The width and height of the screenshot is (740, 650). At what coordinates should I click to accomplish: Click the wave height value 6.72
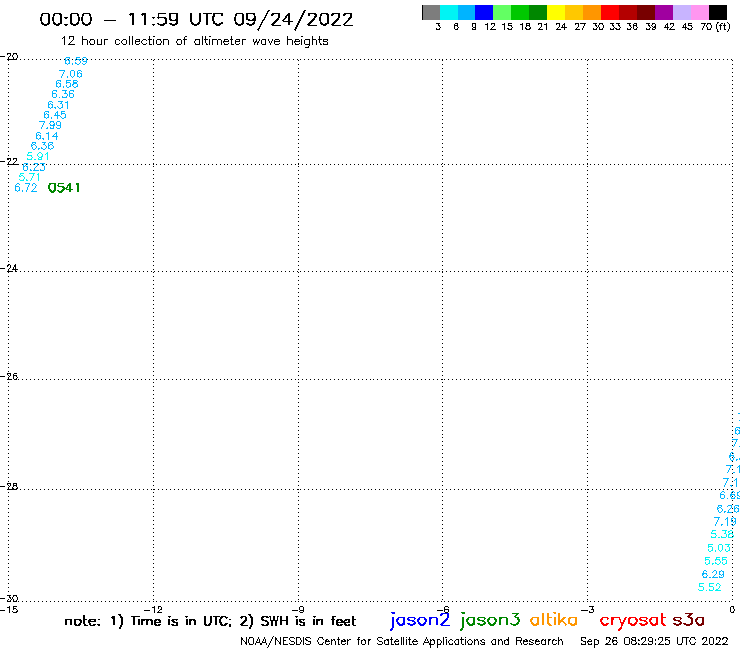[x=25, y=188]
